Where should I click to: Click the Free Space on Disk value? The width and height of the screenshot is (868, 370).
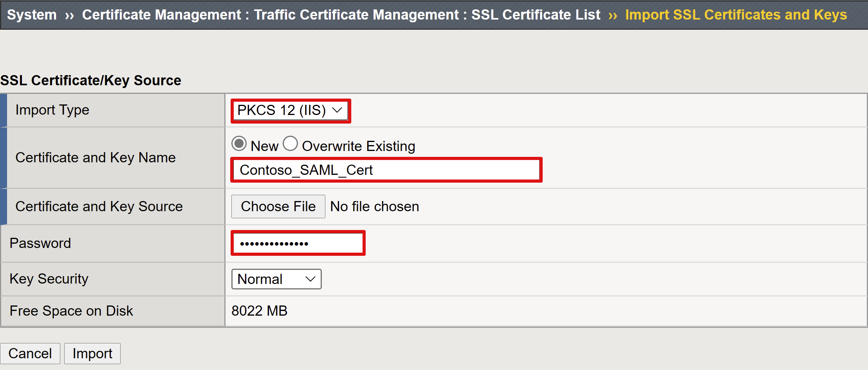coord(260,311)
